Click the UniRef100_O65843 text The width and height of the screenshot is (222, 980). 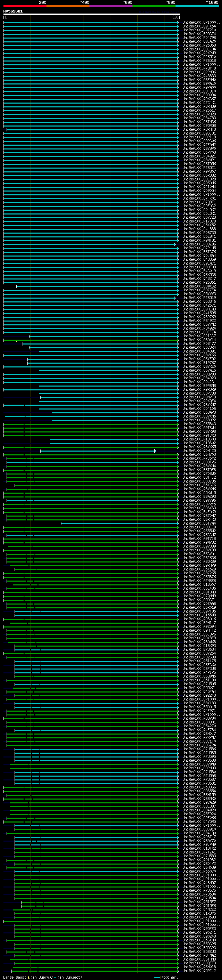click(199, 424)
